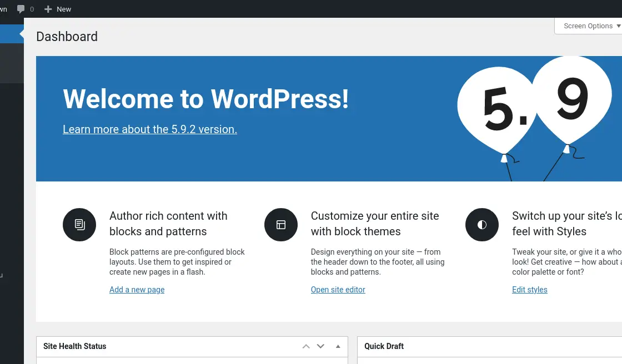The height and width of the screenshot is (364, 622).
Task: Collapse the Site Health Status panel
Action: pyautogui.click(x=338, y=346)
